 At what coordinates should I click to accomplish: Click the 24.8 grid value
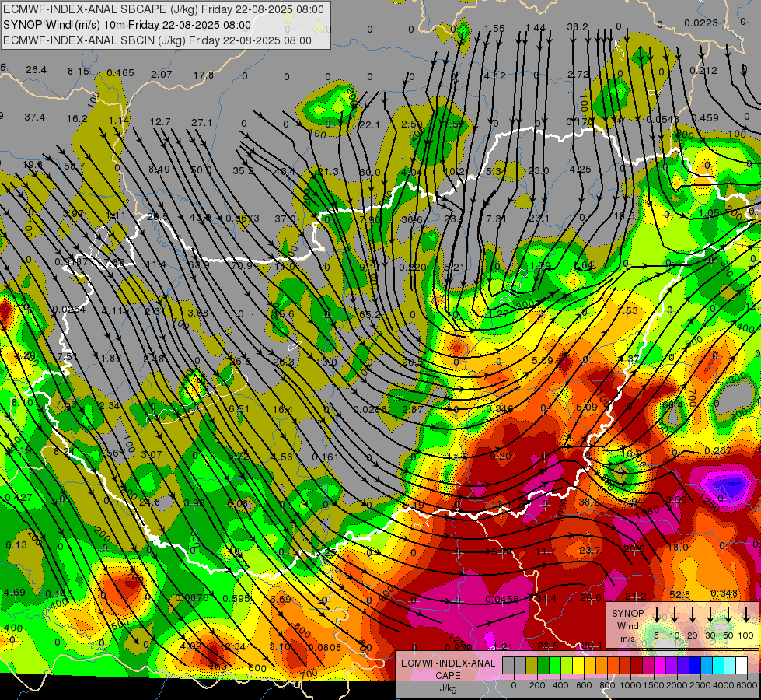pos(149,502)
